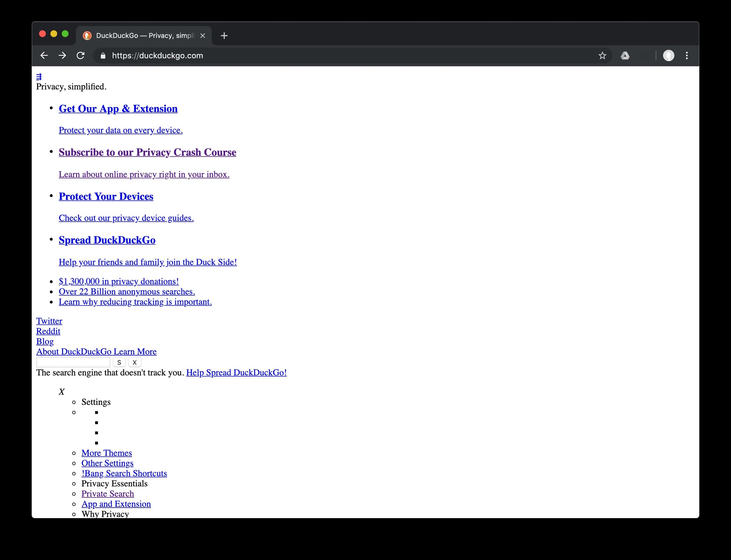Image resolution: width=731 pixels, height=560 pixels.
Task: Open Learn why reducing tracking is important
Action: point(135,302)
